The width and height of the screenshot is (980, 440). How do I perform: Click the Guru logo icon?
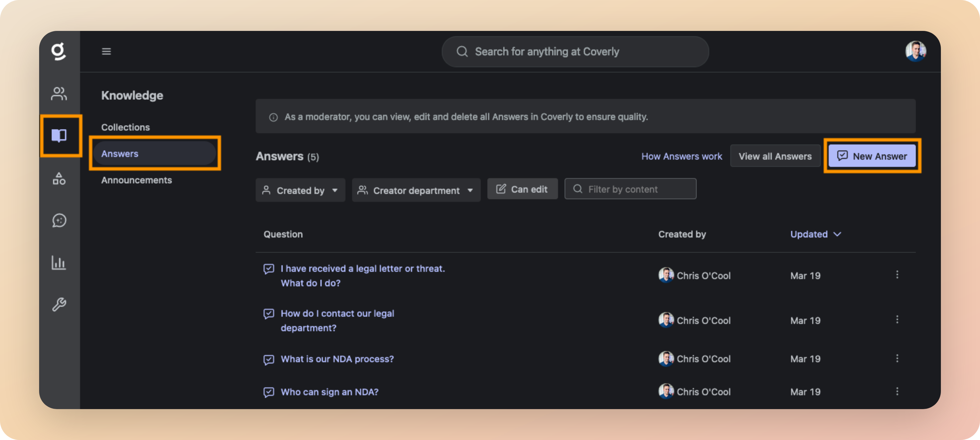click(59, 51)
